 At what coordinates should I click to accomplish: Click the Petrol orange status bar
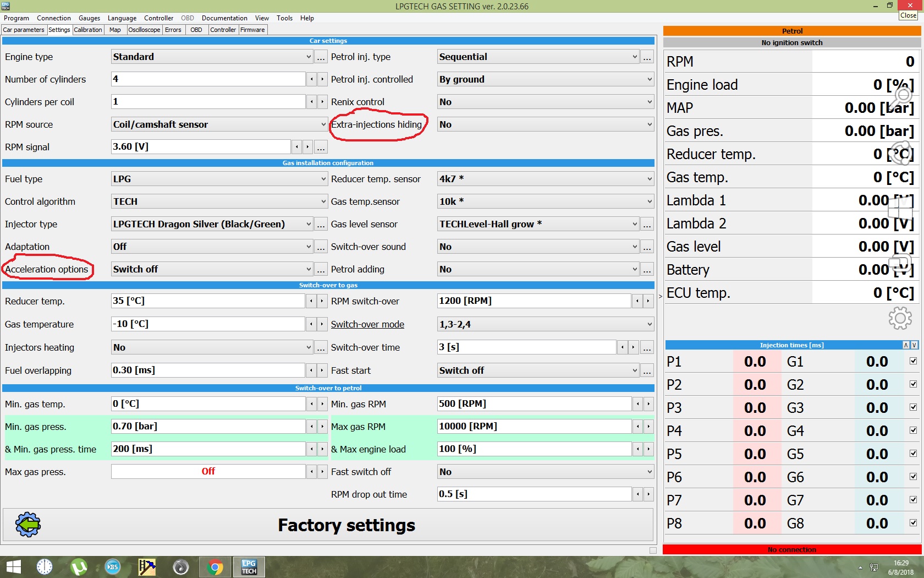pyautogui.click(x=792, y=31)
